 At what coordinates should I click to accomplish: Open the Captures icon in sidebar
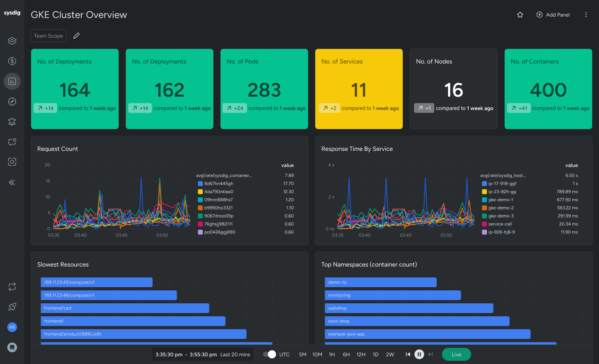(x=12, y=162)
